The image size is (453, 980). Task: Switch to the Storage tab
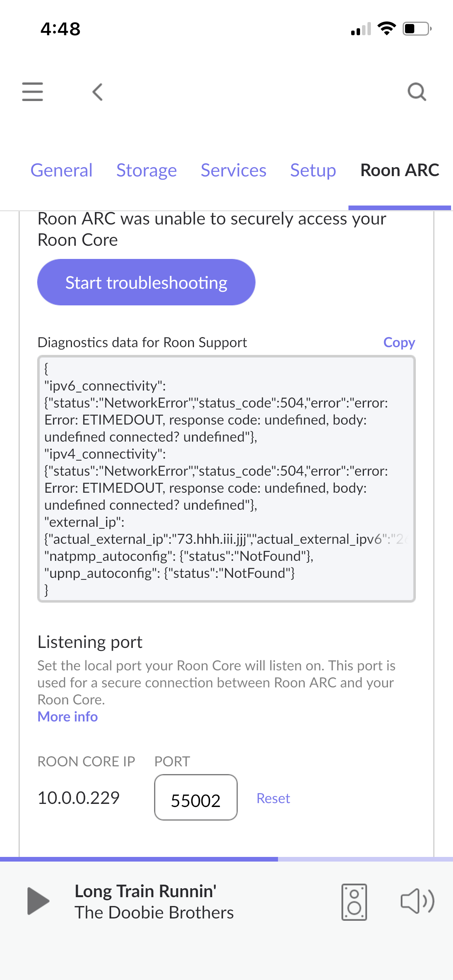tap(146, 170)
